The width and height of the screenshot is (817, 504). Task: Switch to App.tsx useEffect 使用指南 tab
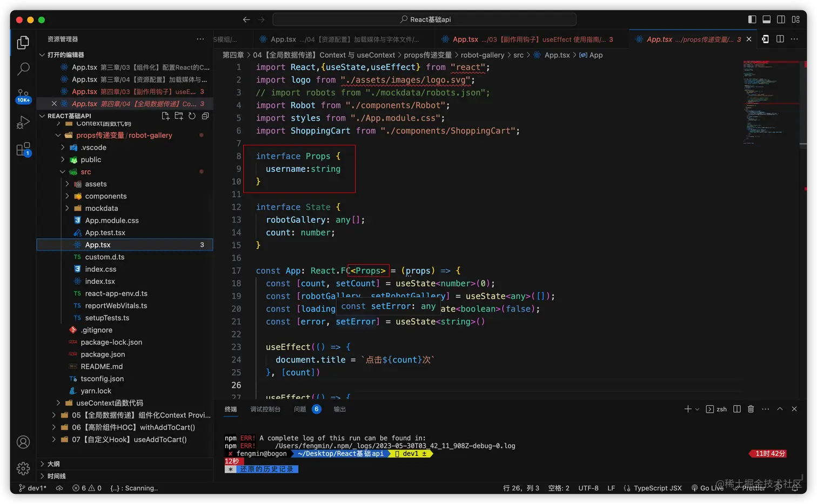[x=532, y=39]
